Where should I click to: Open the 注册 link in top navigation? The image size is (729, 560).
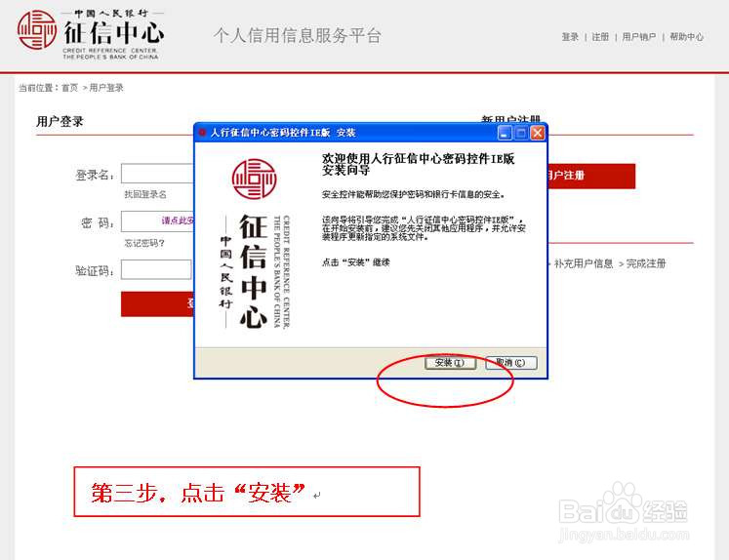[600, 37]
